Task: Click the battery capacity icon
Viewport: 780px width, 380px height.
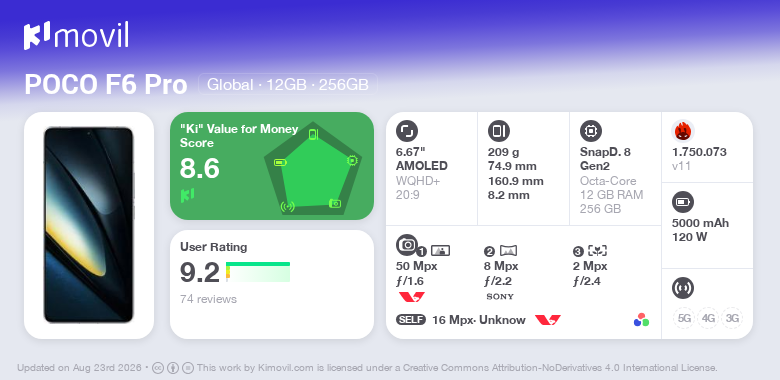Action: click(683, 202)
